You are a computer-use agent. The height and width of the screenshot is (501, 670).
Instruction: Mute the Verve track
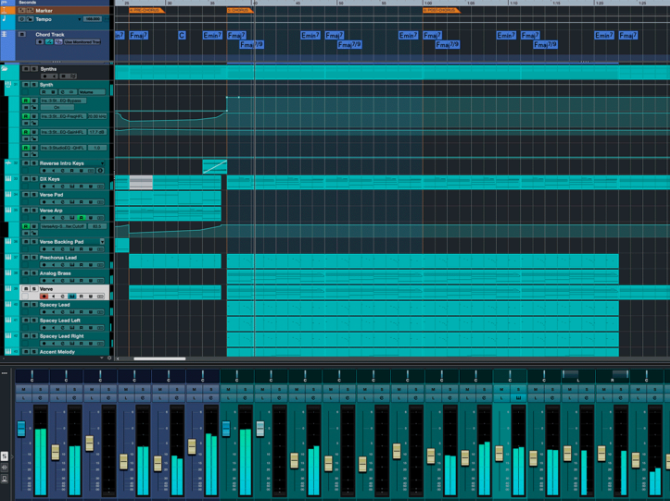(x=26, y=289)
